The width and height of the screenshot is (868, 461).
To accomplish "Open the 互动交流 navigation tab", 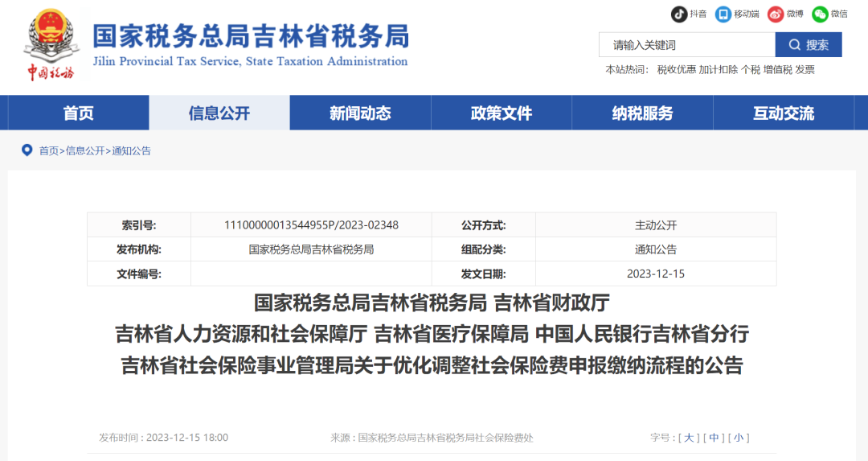I will click(x=784, y=113).
